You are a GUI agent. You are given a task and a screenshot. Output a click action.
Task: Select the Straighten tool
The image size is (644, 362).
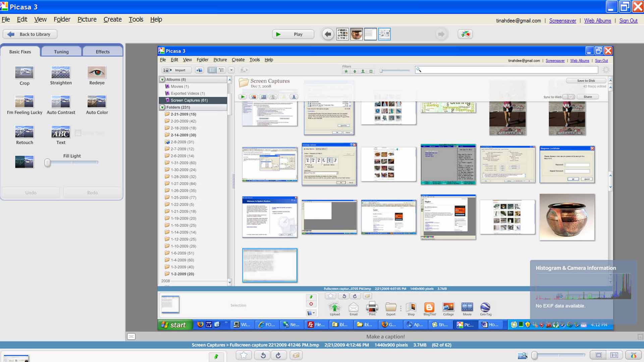[61, 76]
